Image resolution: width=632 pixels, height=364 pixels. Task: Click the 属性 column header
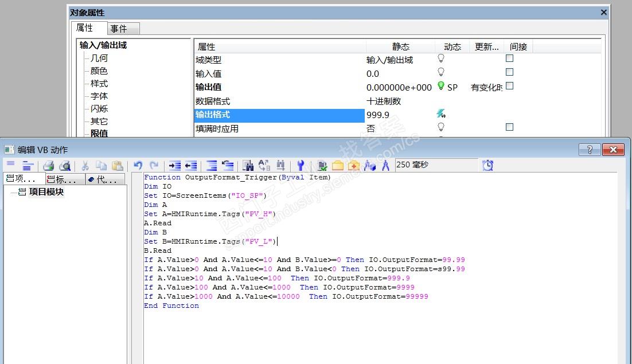(280, 46)
